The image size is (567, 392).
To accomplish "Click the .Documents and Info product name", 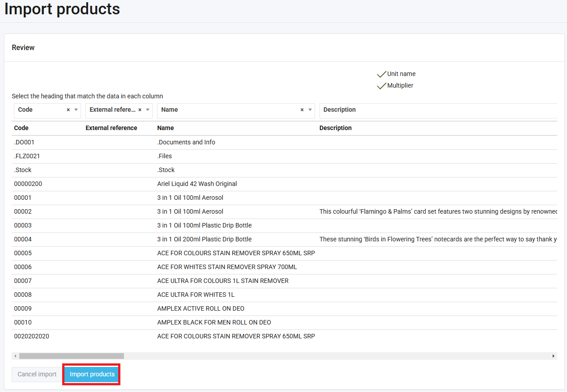I will point(186,142).
